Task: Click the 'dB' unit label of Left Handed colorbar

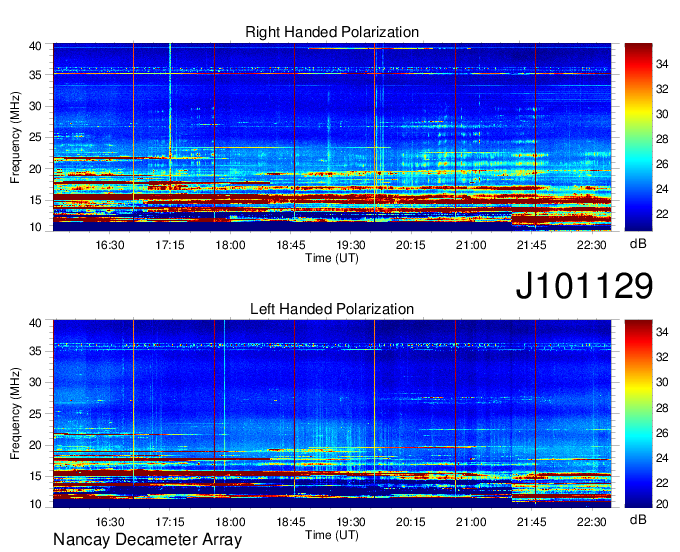Action: pos(638,519)
